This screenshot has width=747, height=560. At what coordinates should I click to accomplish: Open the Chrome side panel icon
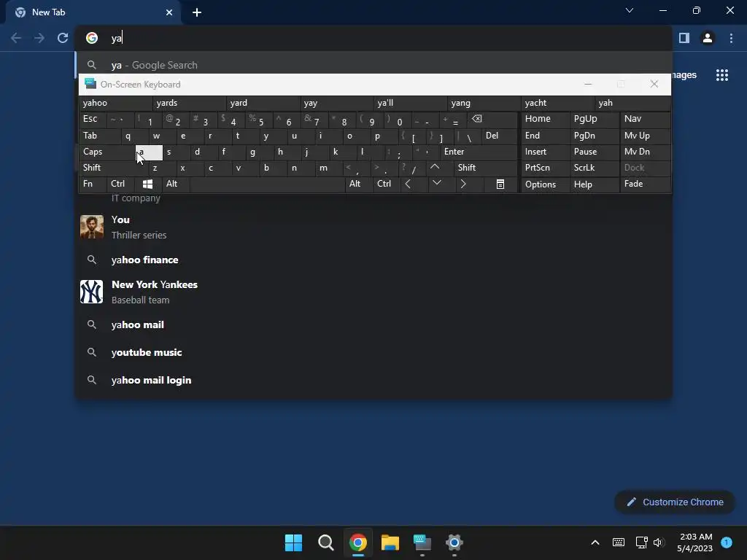[x=684, y=38]
